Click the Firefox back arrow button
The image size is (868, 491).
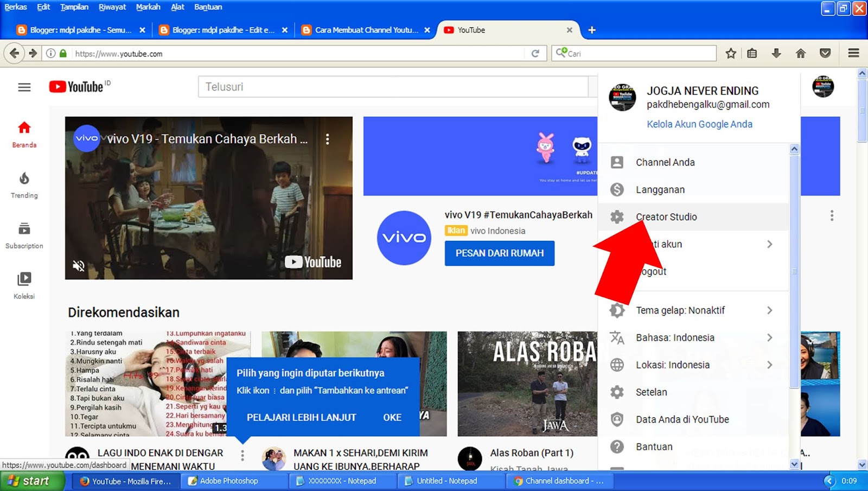coord(14,53)
